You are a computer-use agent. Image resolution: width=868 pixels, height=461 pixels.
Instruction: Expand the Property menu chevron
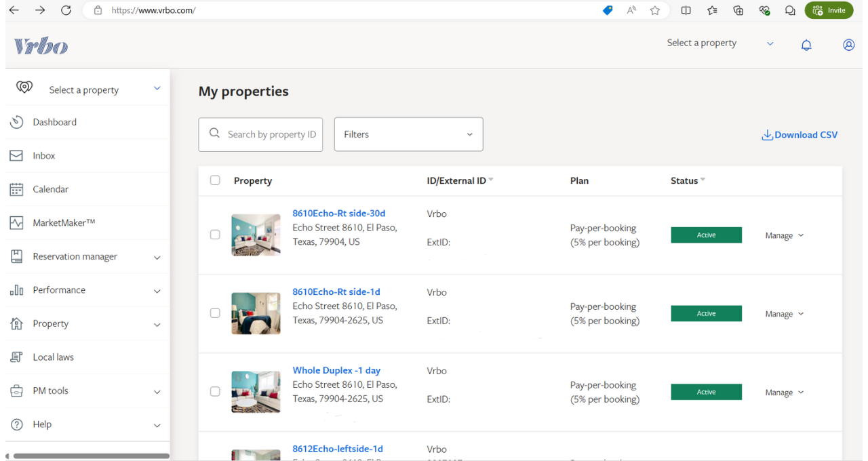click(x=157, y=325)
